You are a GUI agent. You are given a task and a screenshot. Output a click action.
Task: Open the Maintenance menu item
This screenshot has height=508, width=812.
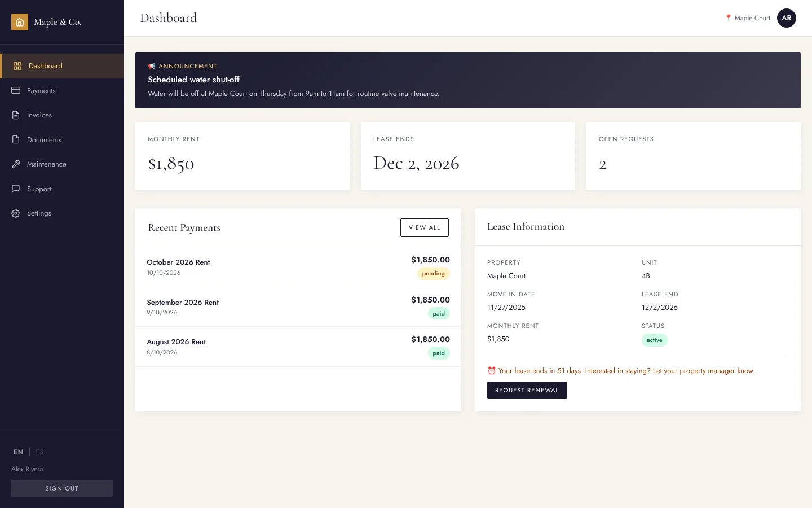62,164
